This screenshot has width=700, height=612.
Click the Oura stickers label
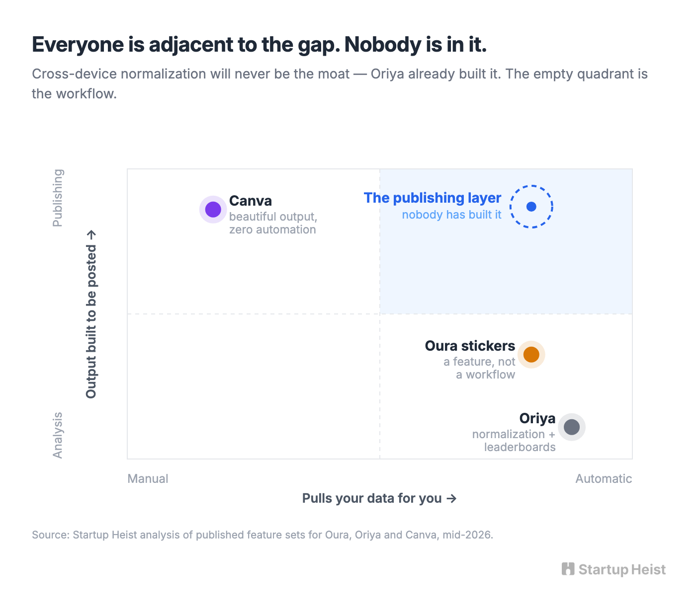pyautogui.click(x=470, y=346)
